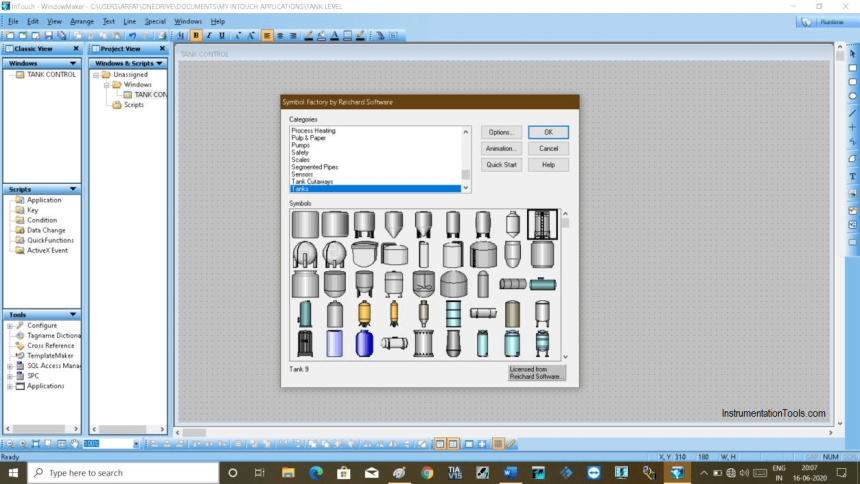Select center text alignment
The image size is (860, 484).
pos(280,36)
